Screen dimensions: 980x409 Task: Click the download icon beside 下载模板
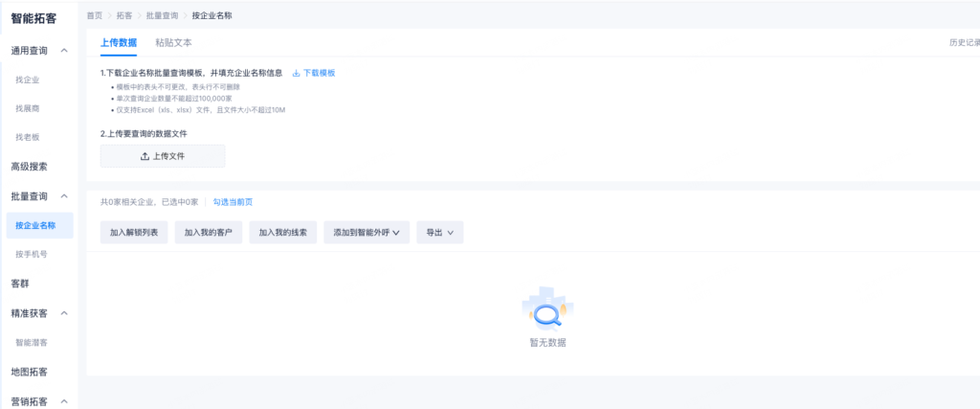click(297, 73)
